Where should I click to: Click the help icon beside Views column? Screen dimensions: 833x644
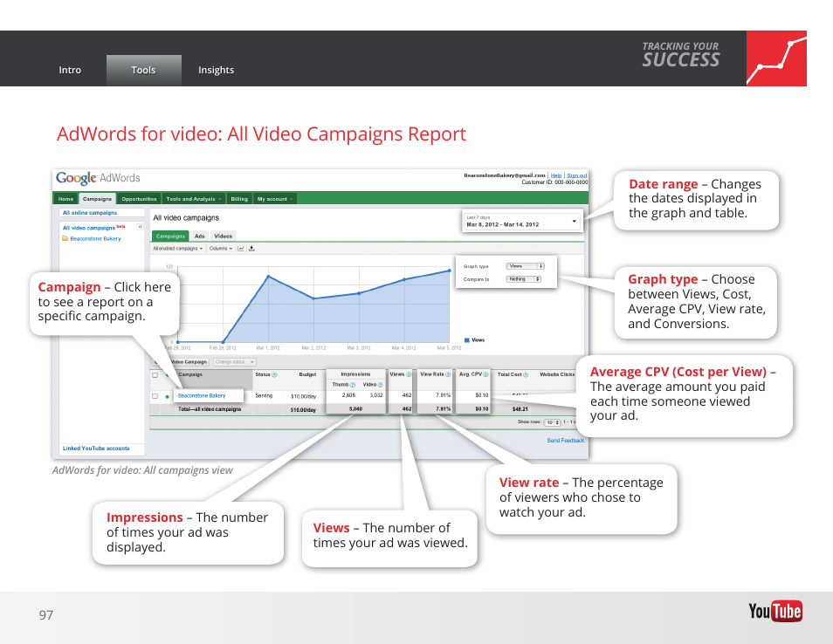(409, 374)
